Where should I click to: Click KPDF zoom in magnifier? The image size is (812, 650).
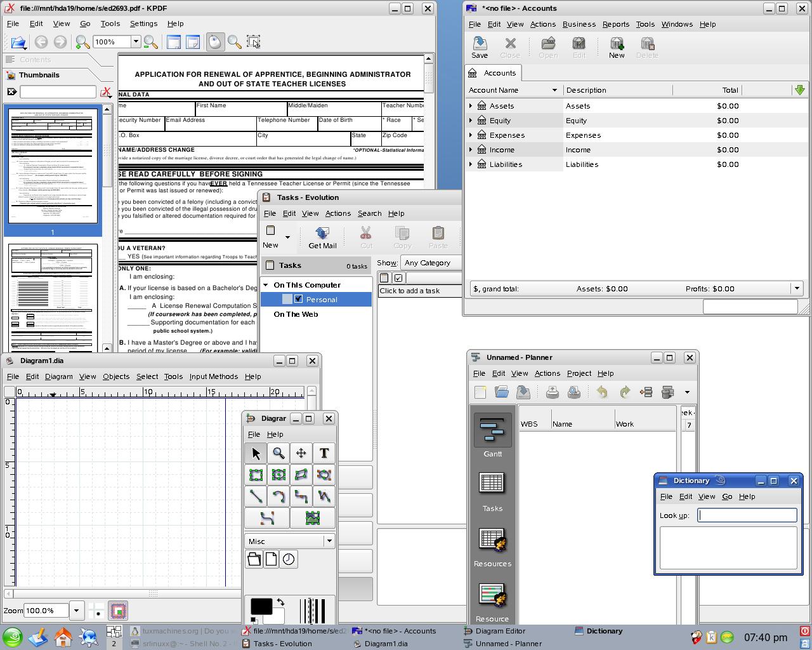coord(82,43)
